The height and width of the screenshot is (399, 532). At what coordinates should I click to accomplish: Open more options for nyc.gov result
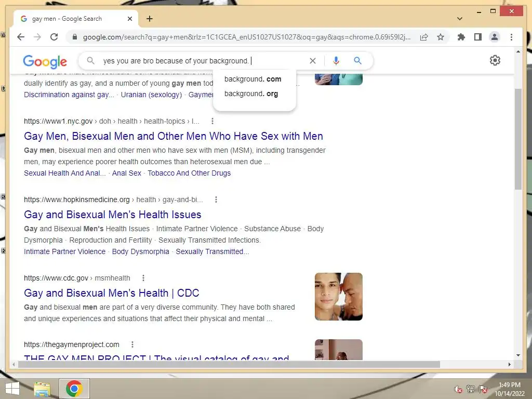(x=212, y=121)
